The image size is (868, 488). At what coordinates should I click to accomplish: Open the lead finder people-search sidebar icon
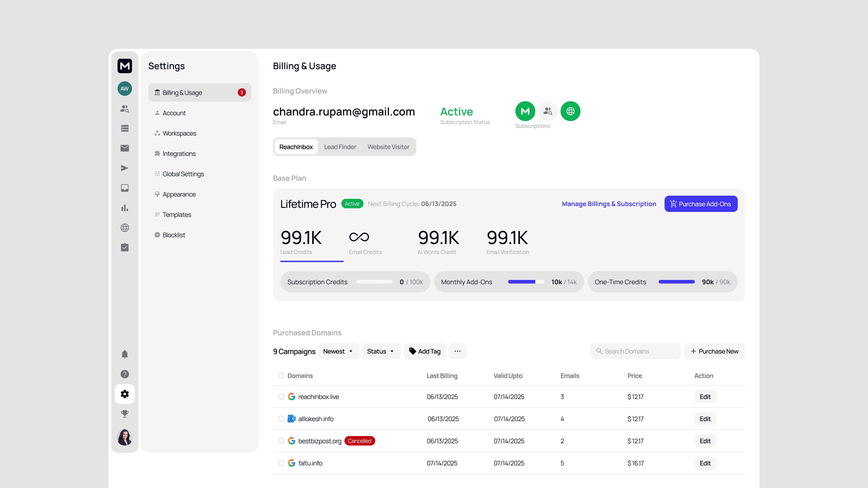125,108
